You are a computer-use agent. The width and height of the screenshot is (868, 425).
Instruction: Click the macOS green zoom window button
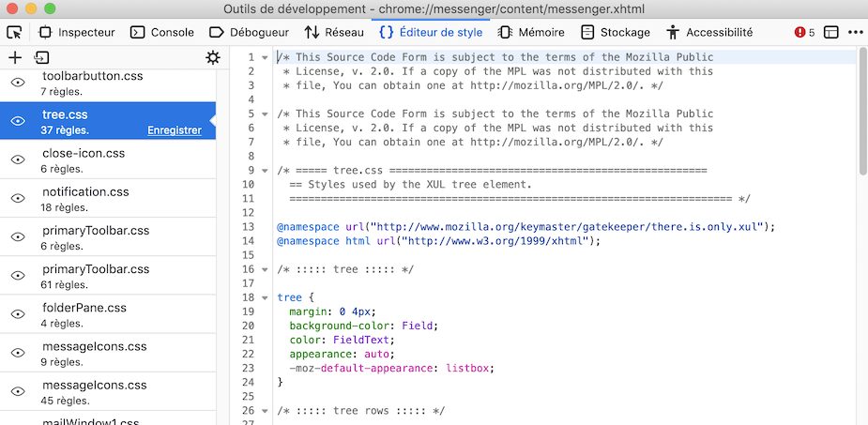50,8
